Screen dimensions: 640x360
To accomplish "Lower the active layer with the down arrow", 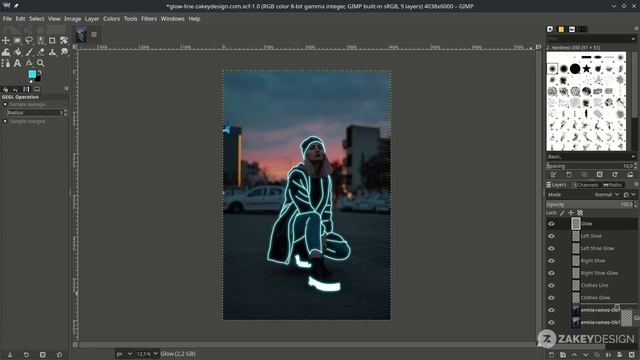I will point(586,355).
